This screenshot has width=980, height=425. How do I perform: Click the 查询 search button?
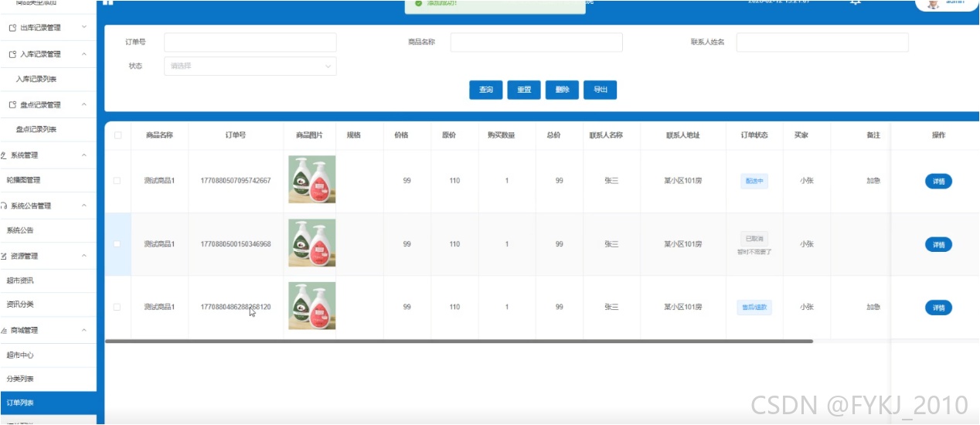486,90
